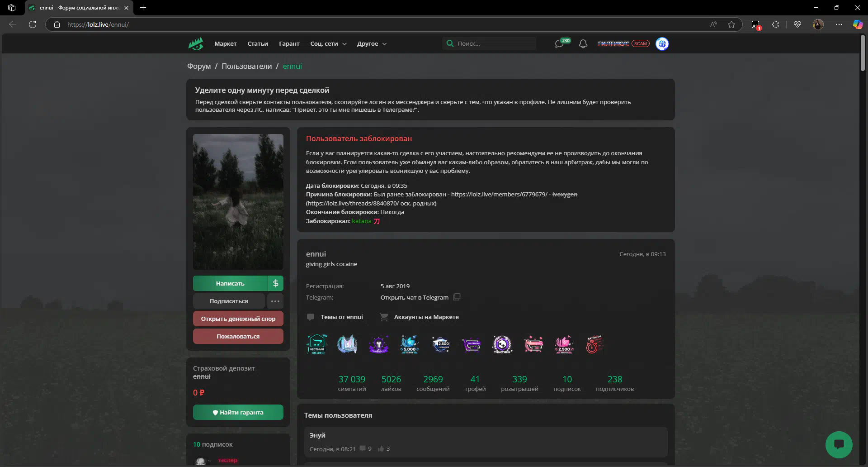Go to Форум breadcrumb
Screen dimensions: 868x467
coord(199,67)
